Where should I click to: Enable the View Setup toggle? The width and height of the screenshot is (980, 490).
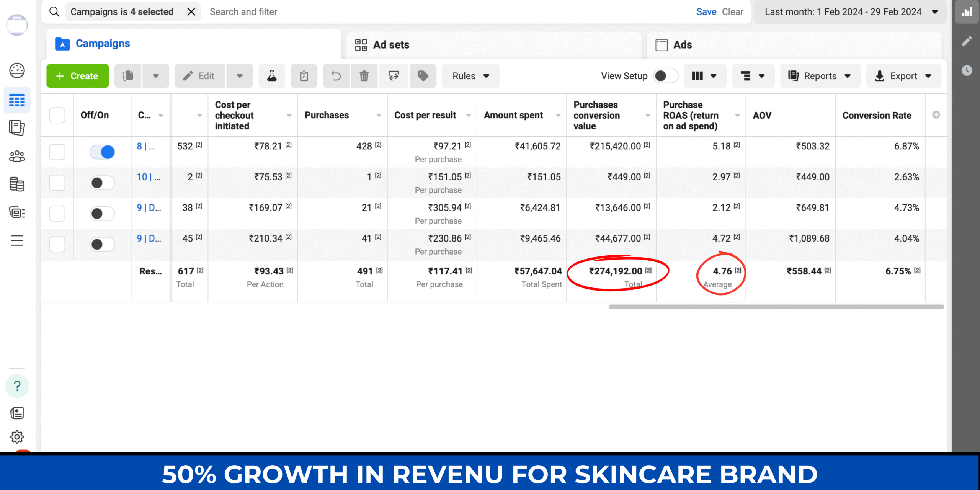(665, 76)
